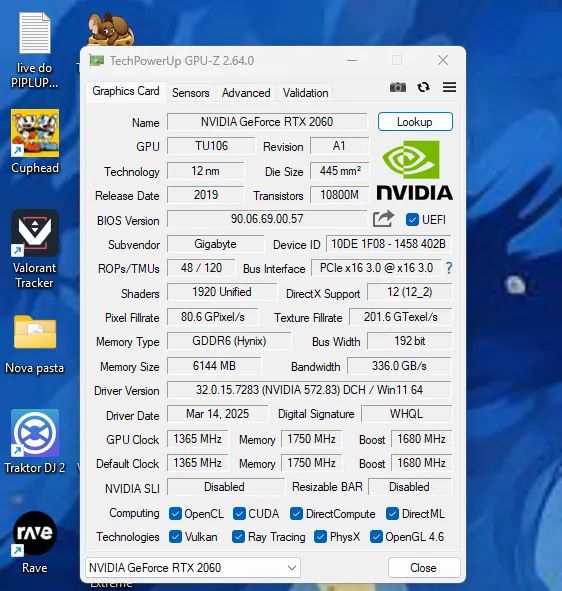This screenshot has height=591, width=562.
Task: Open the GPU selection dropdown at bottom
Action: (x=193, y=567)
